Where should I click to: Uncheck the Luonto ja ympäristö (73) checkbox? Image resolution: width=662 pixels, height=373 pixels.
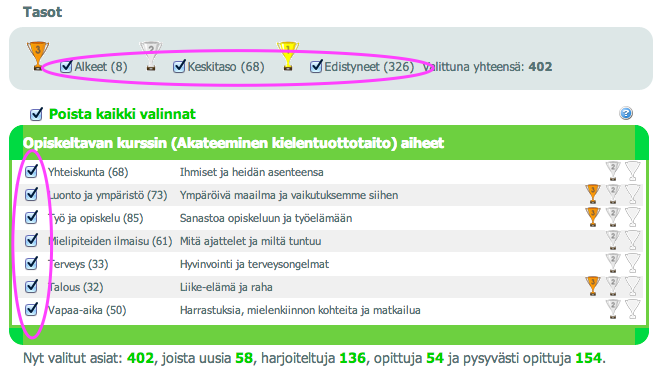tap(31, 194)
